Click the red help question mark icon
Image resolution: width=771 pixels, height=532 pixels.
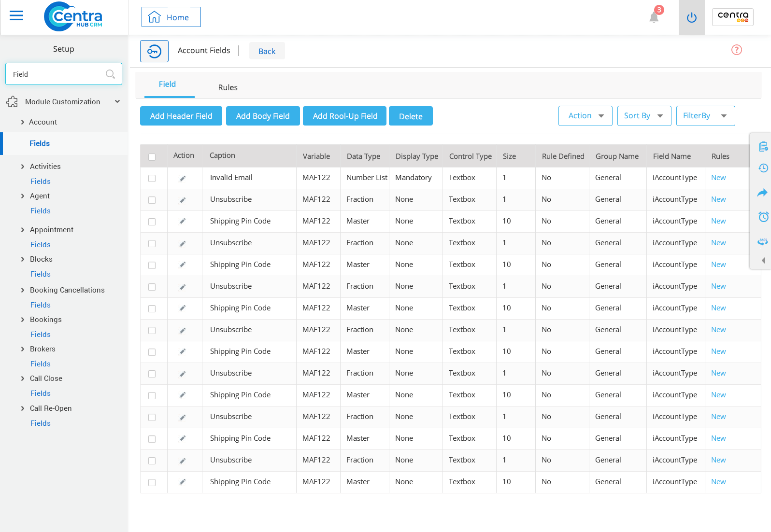(x=736, y=50)
